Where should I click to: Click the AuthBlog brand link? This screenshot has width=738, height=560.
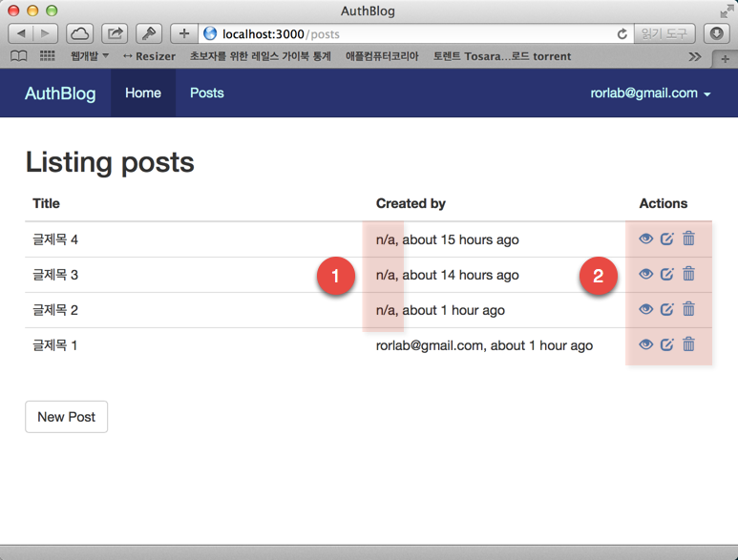60,93
